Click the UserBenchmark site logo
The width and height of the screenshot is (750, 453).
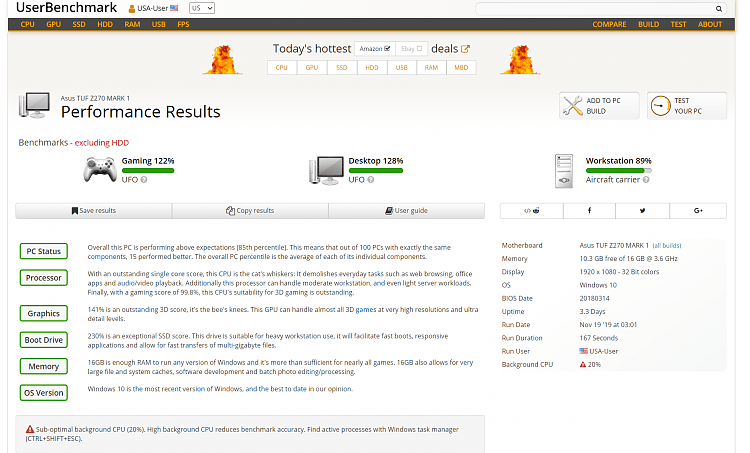point(66,8)
